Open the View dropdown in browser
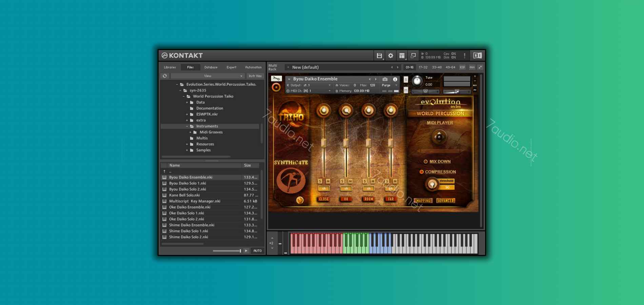The width and height of the screenshot is (644, 305). pos(207,76)
